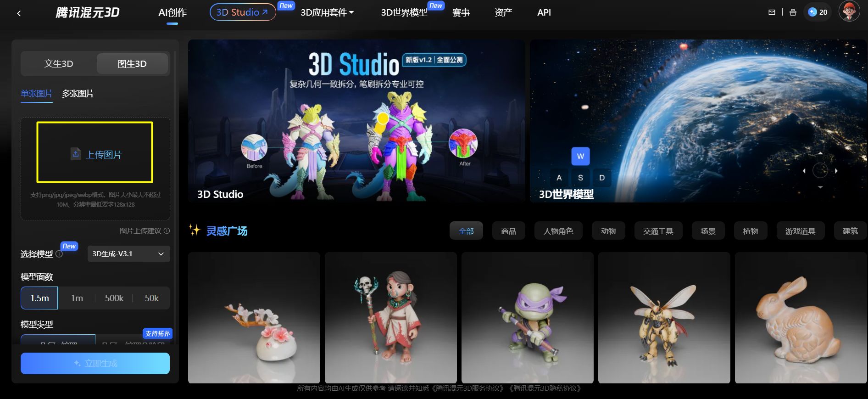
Task: Open the 3D世界模型 earth banner
Action: pos(698,121)
